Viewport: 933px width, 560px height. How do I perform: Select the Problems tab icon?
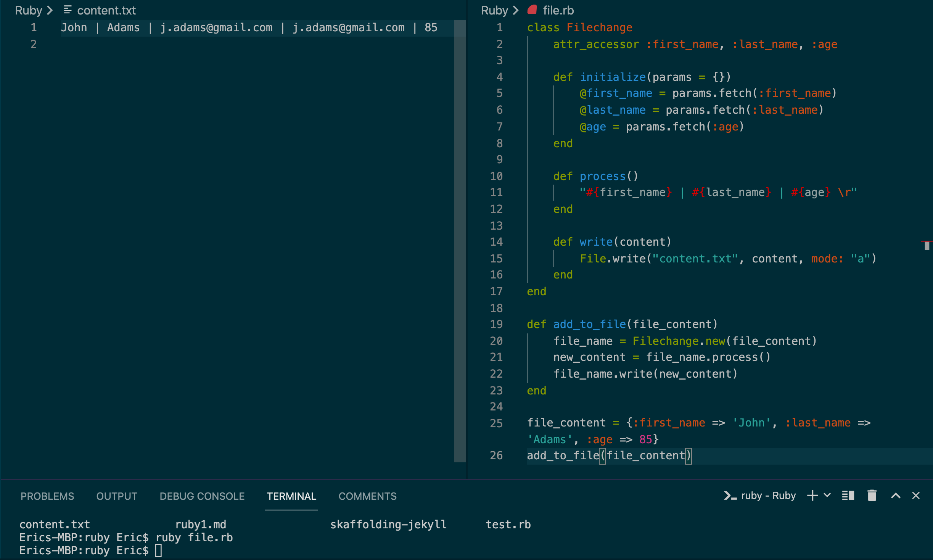coord(47,496)
